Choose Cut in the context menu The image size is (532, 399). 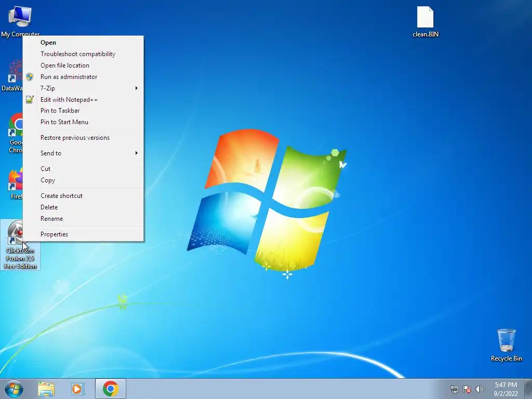83,169
